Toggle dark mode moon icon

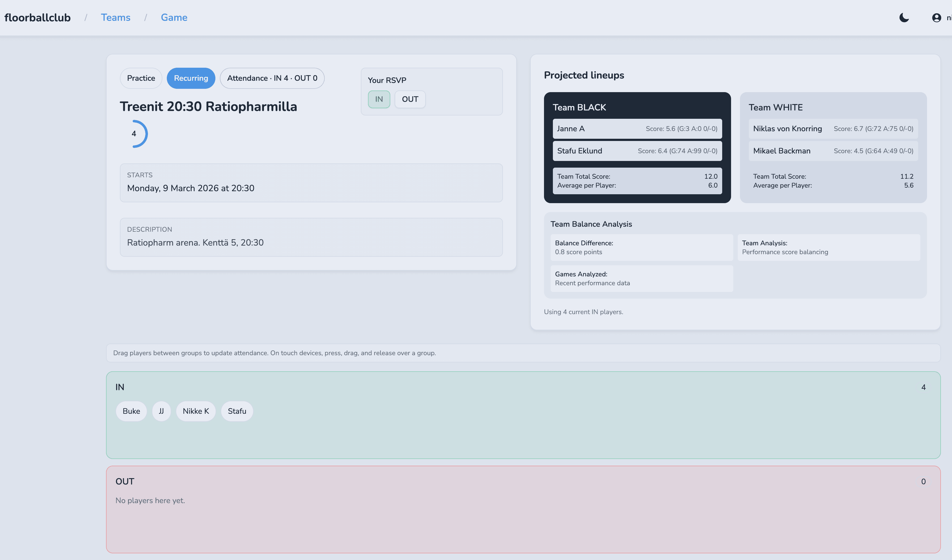(904, 18)
